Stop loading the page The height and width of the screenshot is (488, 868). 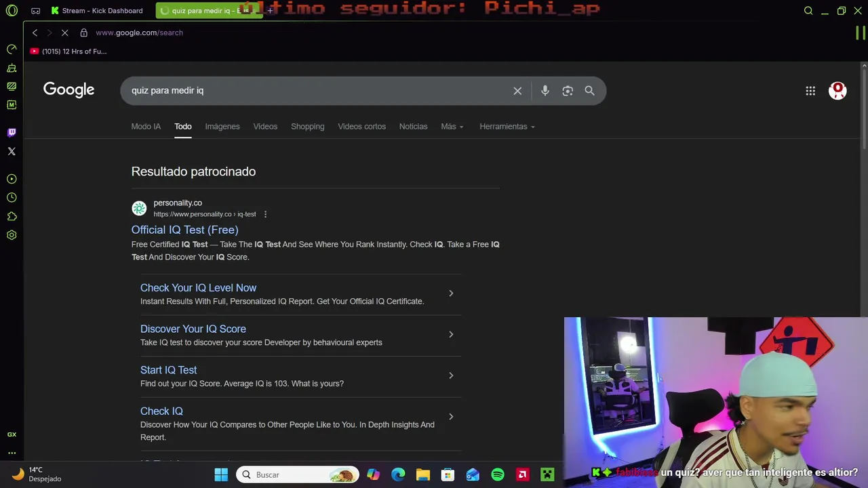pyautogui.click(x=64, y=33)
